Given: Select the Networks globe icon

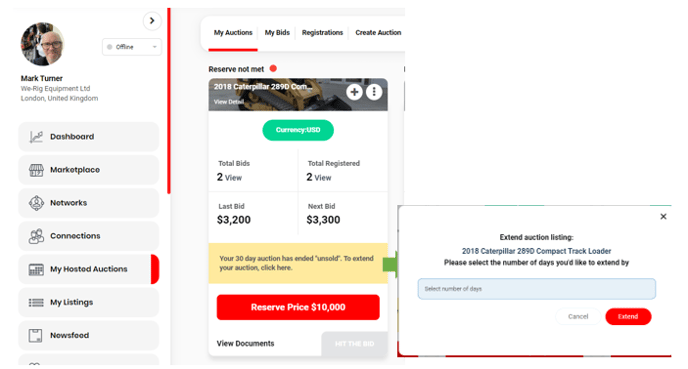Looking at the screenshot, I should [36, 203].
